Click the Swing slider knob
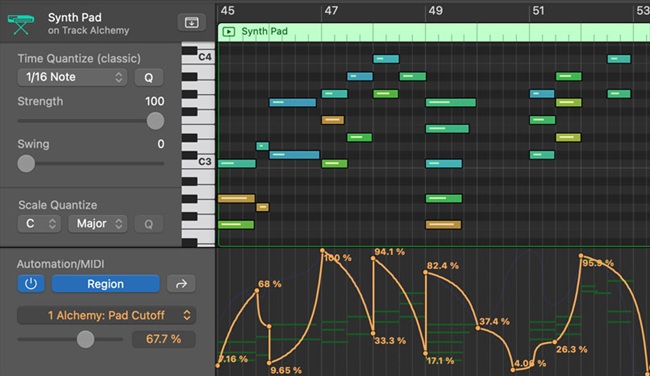650x376 pixels. pyautogui.click(x=26, y=163)
